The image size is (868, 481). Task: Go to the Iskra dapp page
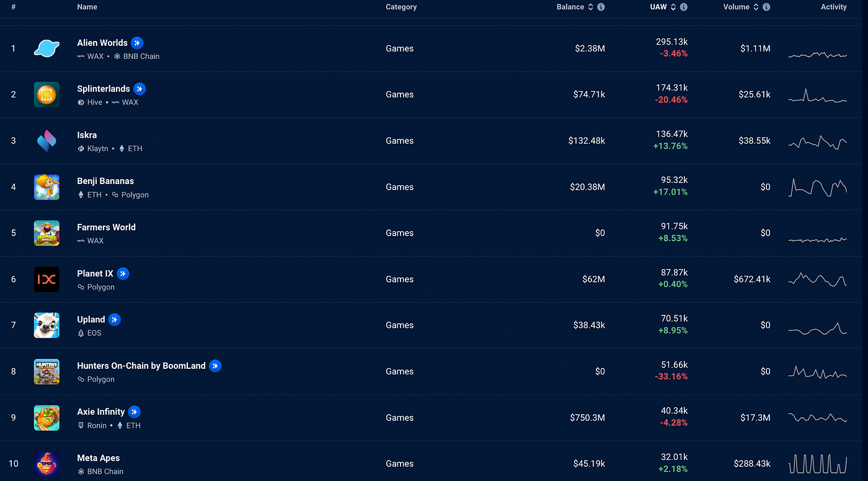tap(87, 135)
